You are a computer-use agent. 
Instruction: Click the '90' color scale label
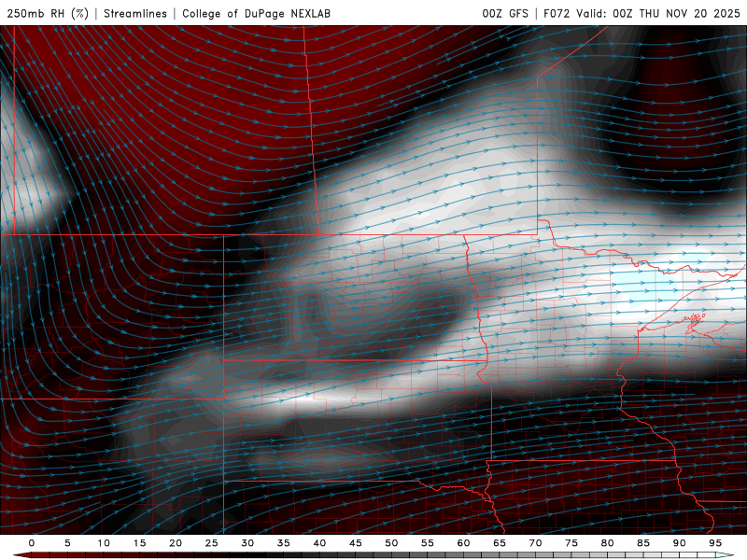point(680,543)
